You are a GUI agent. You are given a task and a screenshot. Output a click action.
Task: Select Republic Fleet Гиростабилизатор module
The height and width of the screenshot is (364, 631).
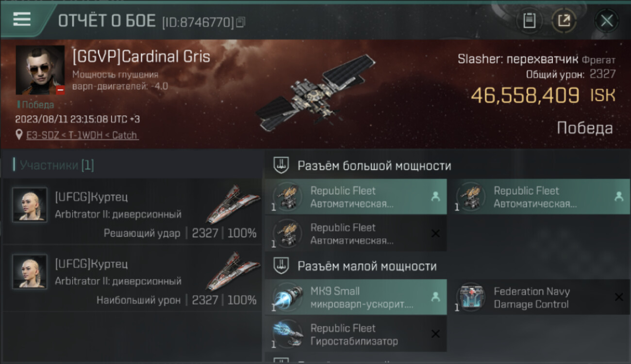point(356,334)
